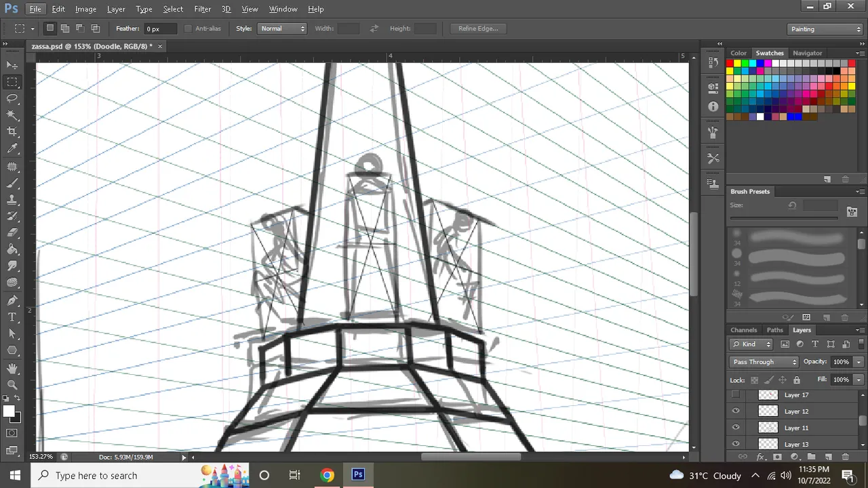Select the Magic Wand tool

(12, 116)
